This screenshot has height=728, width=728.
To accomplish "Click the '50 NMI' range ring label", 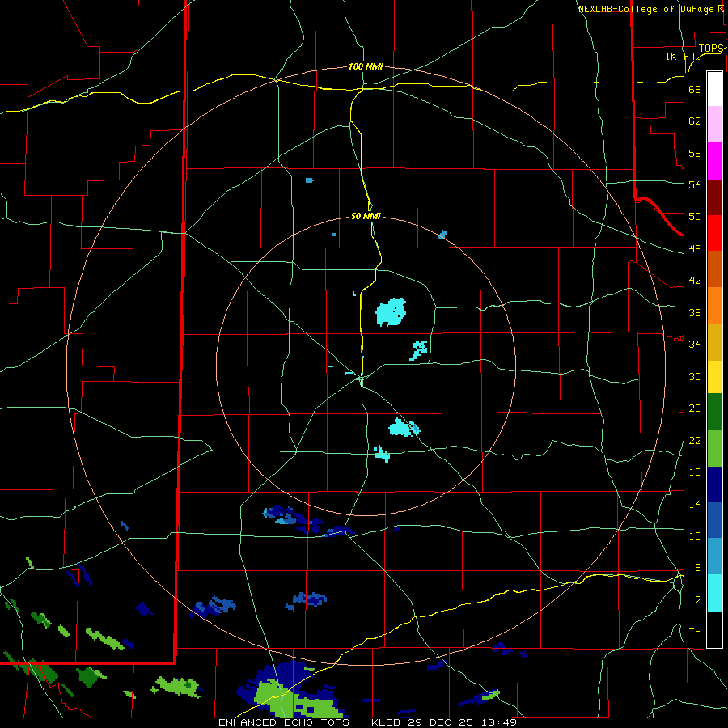I will click(x=366, y=216).
